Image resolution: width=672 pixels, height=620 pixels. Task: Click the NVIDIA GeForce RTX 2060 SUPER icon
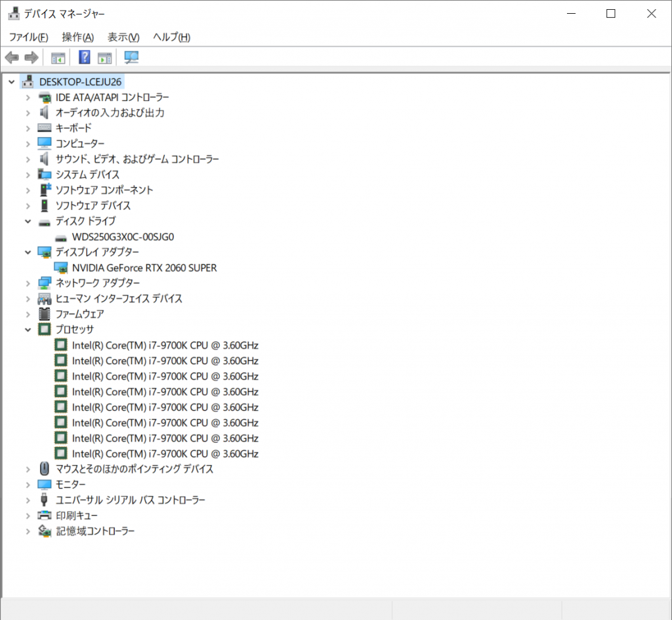[61, 268]
